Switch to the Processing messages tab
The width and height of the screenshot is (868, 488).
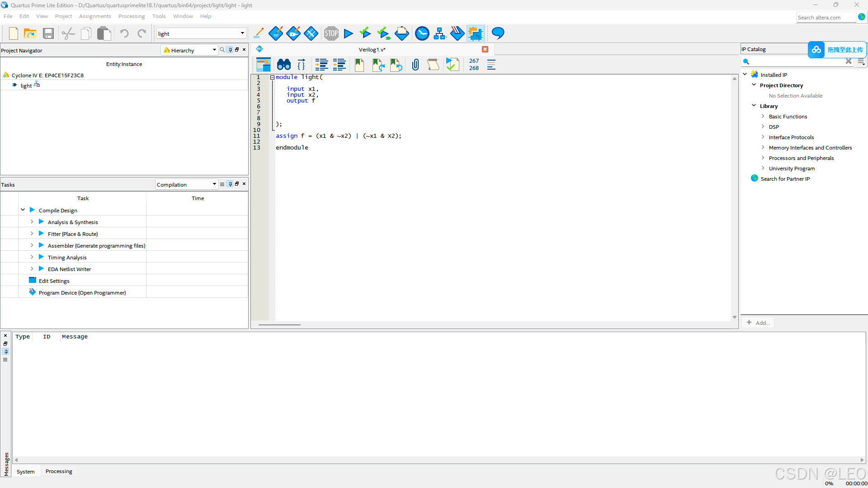(x=59, y=471)
